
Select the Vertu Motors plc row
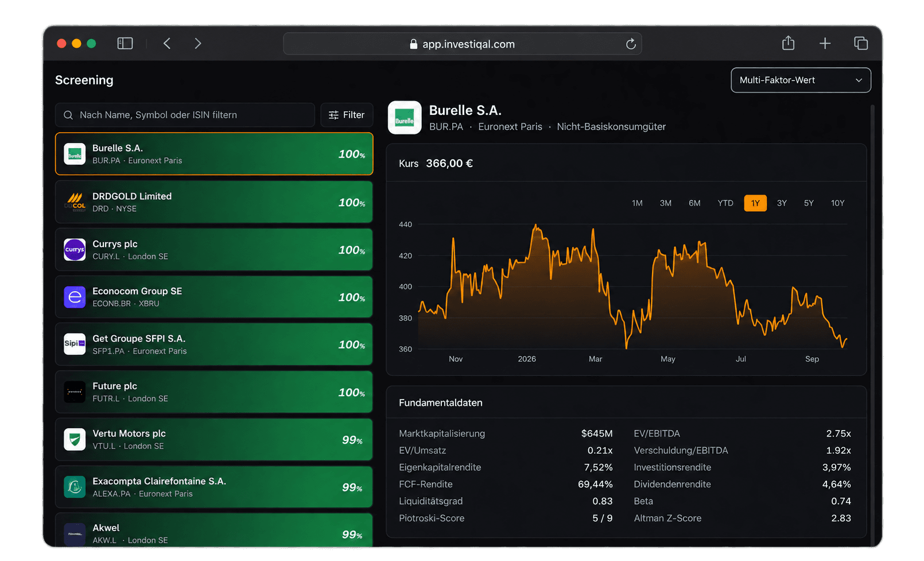pos(214,440)
